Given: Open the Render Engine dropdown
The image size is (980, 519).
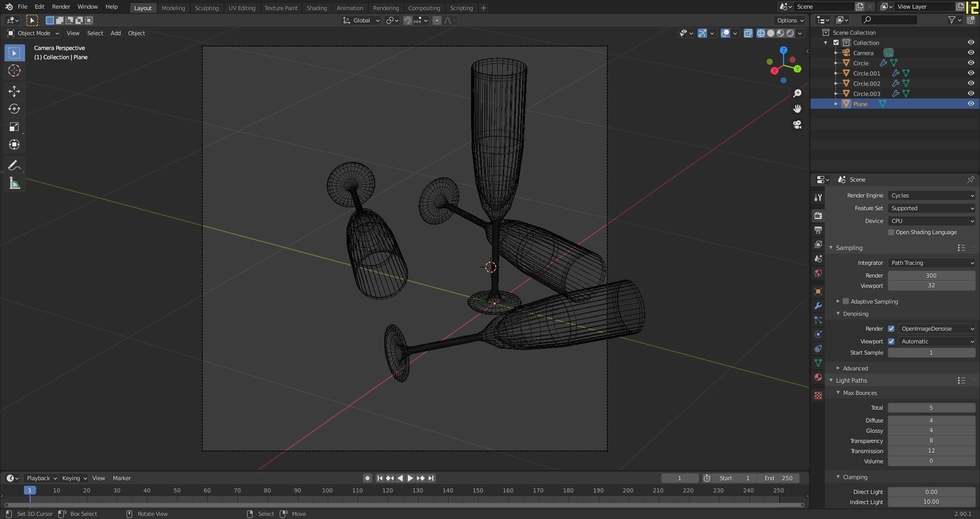Looking at the screenshot, I should 932,195.
